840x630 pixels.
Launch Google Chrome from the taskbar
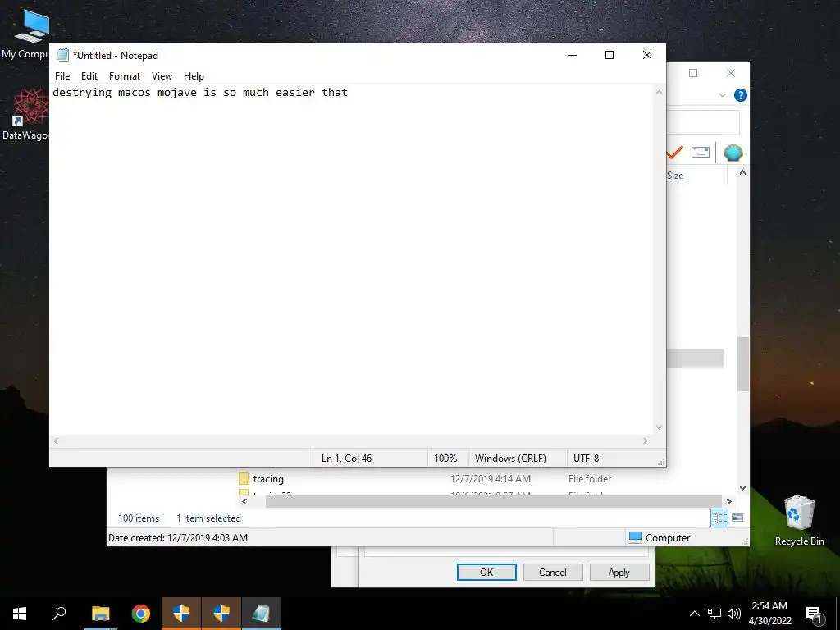point(141,614)
